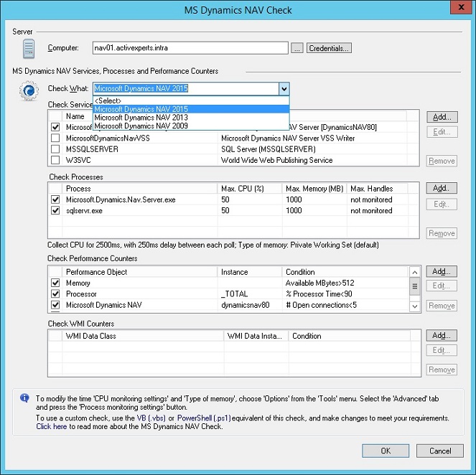Viewport: 476px width, 475px height.
Task: Click the server computer icon
Action: pyautogui.click(x=29, y=49)
